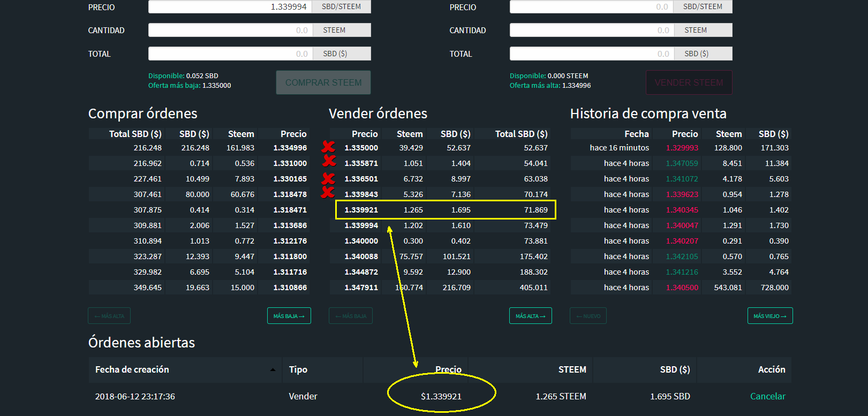868x416 pixels.
Task: Select sell order price 1.339843
Action: (361, 195)
